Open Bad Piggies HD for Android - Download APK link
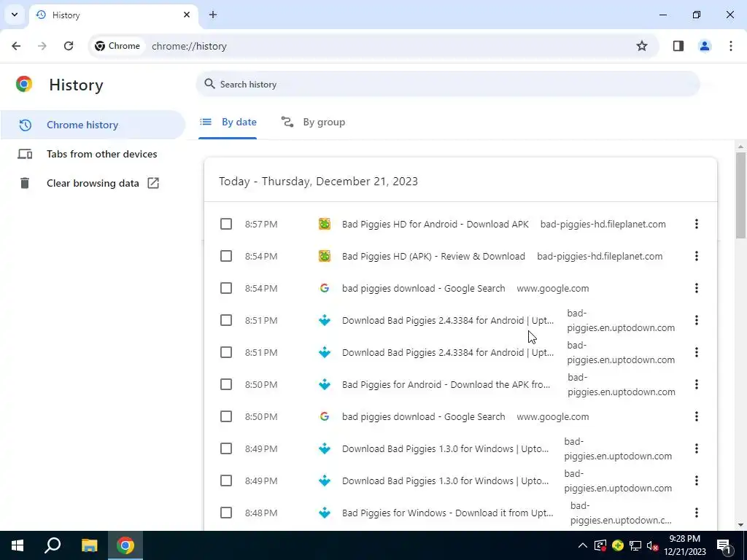The width and height of the screenshot is (747, 560). (435, 225)
